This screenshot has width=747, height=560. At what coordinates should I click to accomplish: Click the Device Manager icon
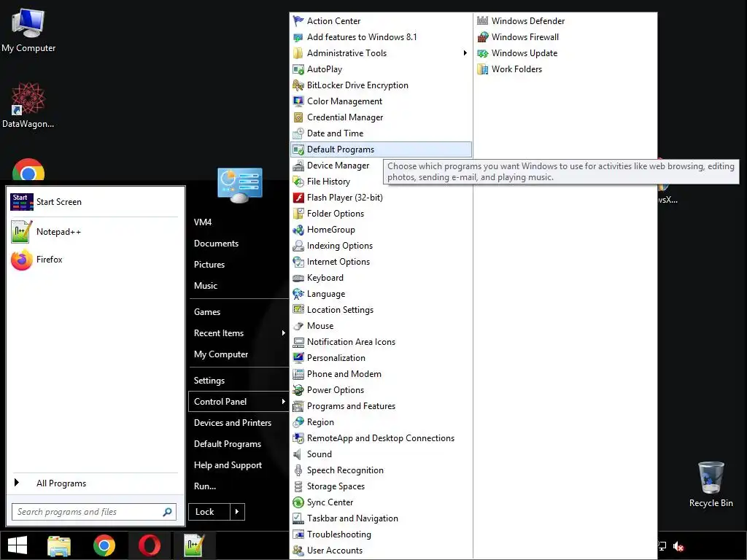(298, 166)
